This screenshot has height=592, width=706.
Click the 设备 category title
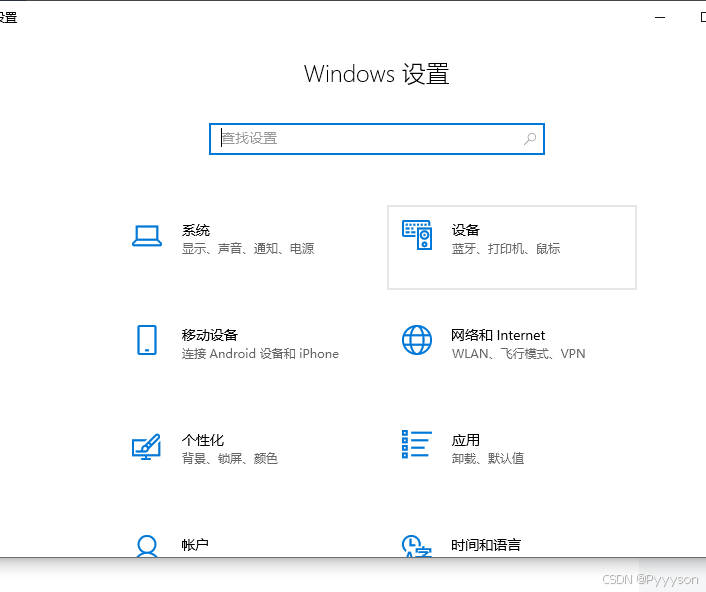(466, 230)
